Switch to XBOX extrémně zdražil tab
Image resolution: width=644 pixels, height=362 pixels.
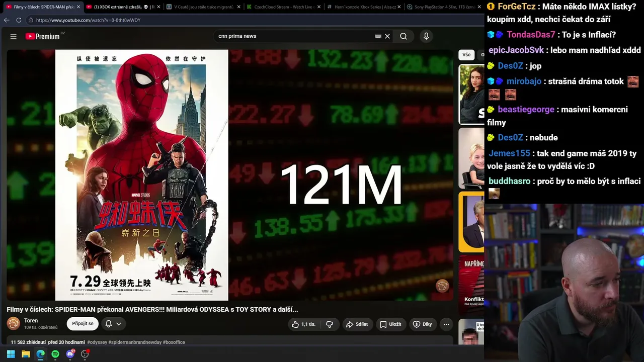pyautogui.click(x=122, y=7)
